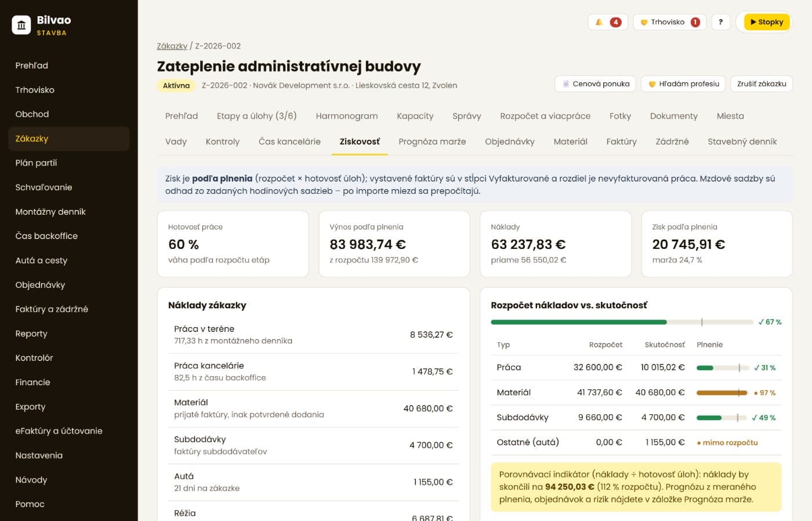This screenshot has width=812, height=521.
Task: Open Kontroly tab
Action: click(x=223, y=142)
